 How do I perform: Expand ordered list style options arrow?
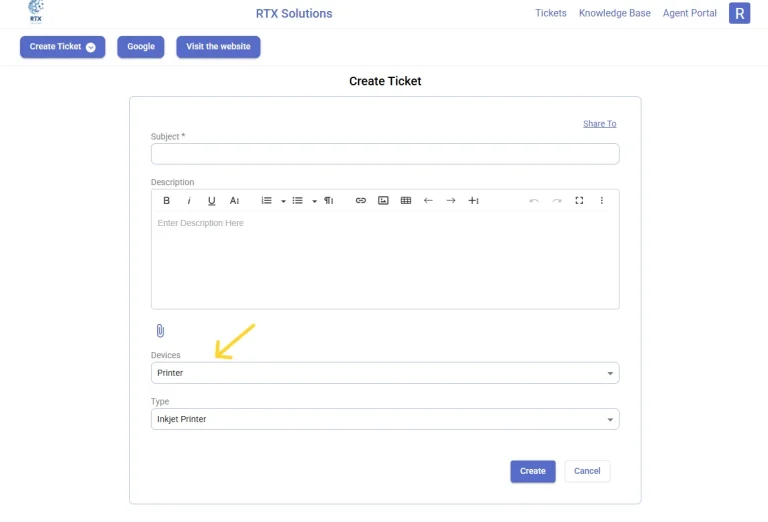(x=283, y=201)
